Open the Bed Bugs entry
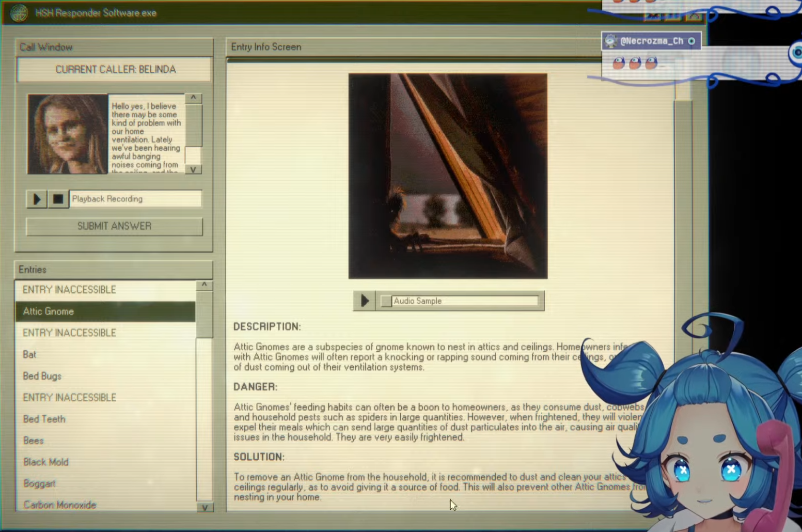The height and width of the screenshot is (532, 802). point(105,376)
